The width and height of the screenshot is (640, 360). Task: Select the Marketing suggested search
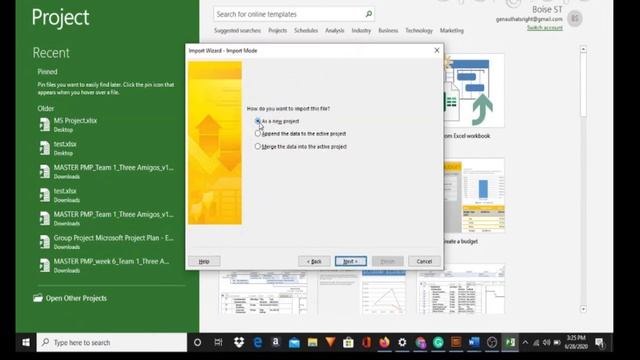pyautogui.click(x=452, y=31)
